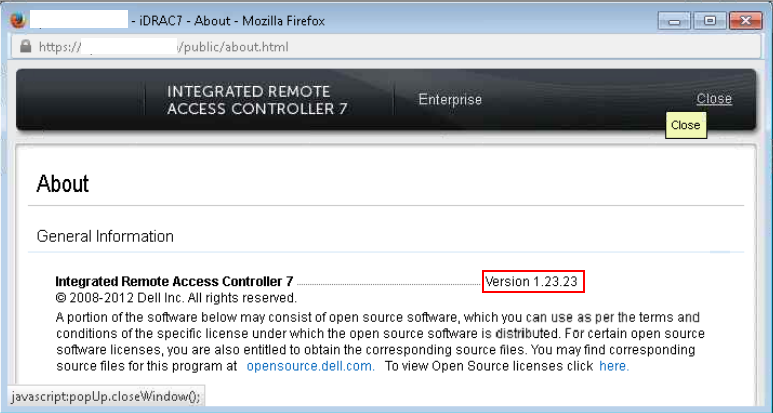The width and height of the screenshot is (773, 413).
Task: Click the javascript:popUp.closeWindow() status bar text
Action: click(106, 397)
